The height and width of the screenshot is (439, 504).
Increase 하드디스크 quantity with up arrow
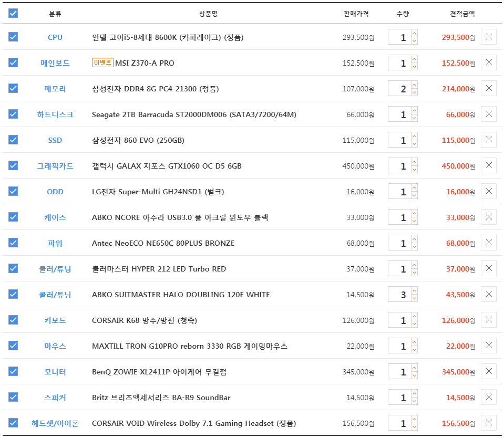(x=414, y=110)
